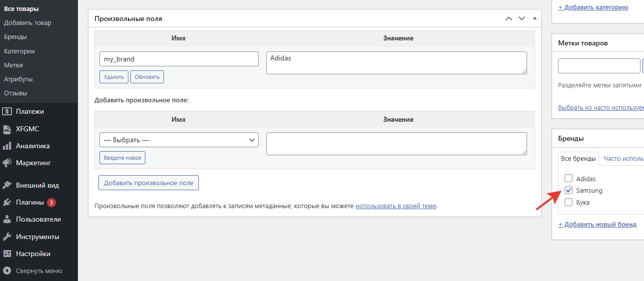This screenshot has height=281, width=644.
Task: Click Свернуть меню collapse arrow icon
Action: point(7,271)
